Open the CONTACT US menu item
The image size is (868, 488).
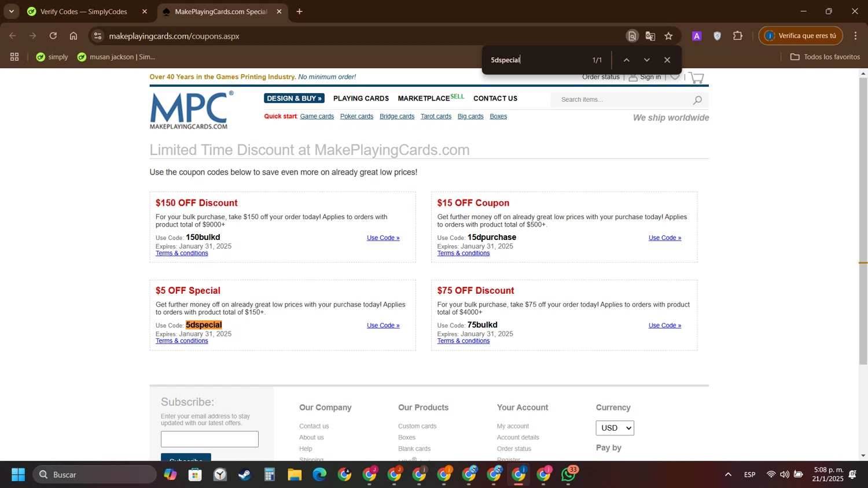tap(495, 98)
